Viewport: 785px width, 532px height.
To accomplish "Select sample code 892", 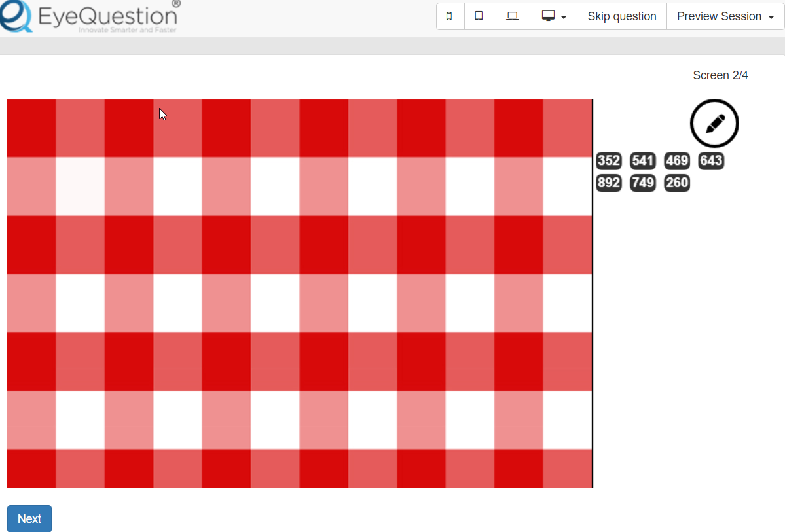I will pyautogui.click(x=609, y=183).
